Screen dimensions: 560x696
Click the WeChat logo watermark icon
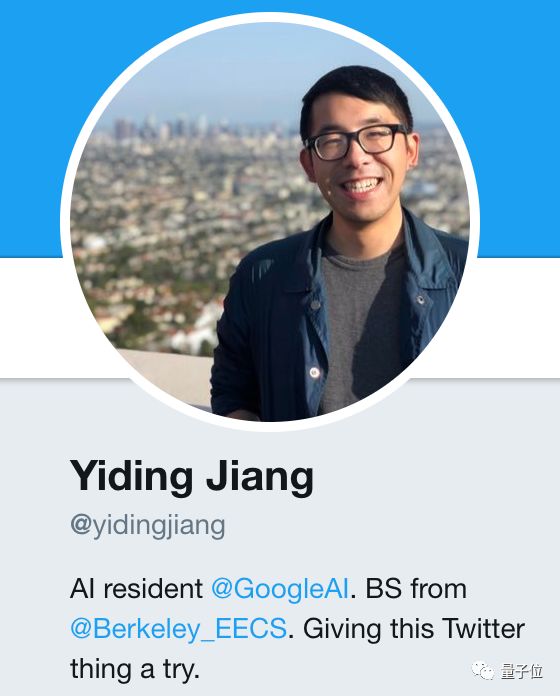pos(483,670)
